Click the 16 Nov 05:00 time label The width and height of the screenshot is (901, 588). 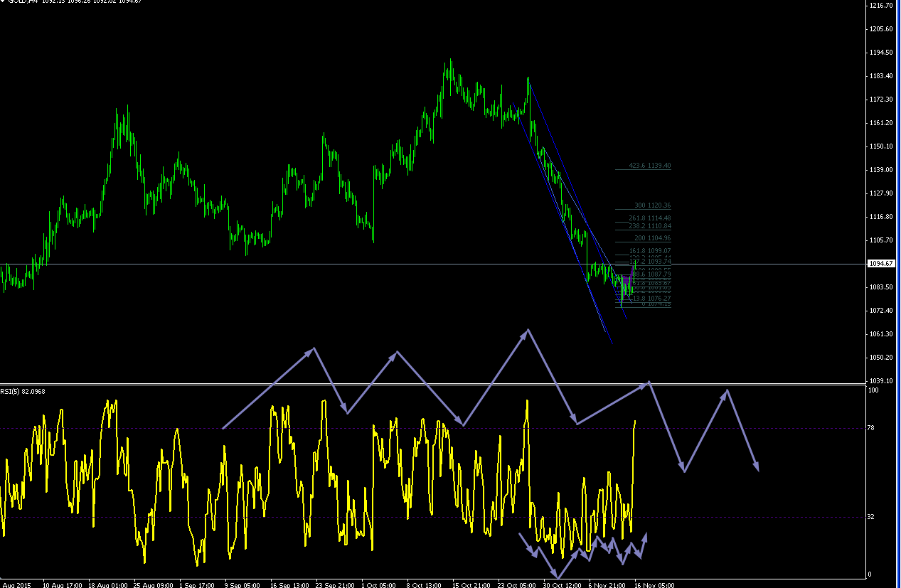(655, 584)
